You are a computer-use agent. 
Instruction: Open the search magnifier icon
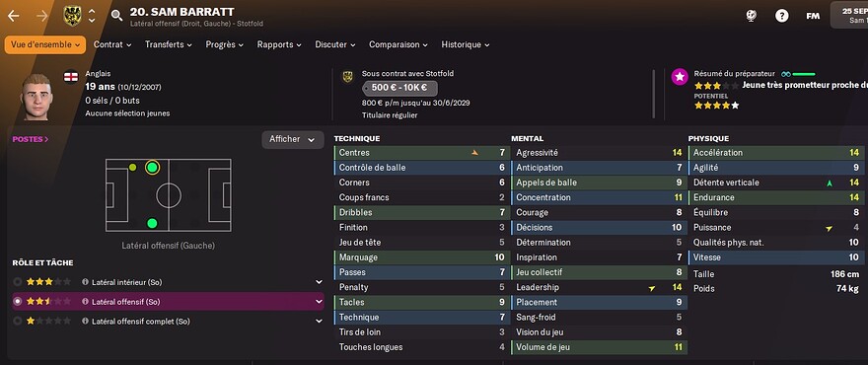tap(116, 16)
